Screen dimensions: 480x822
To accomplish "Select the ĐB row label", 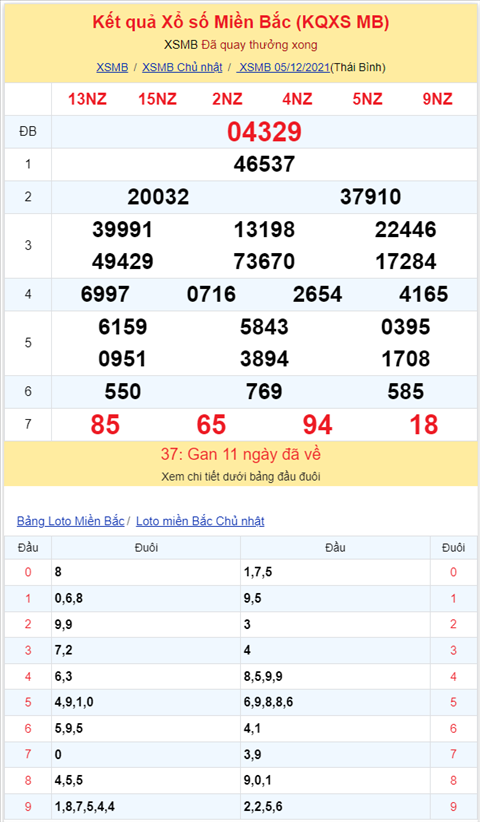I will pos(28,132).
